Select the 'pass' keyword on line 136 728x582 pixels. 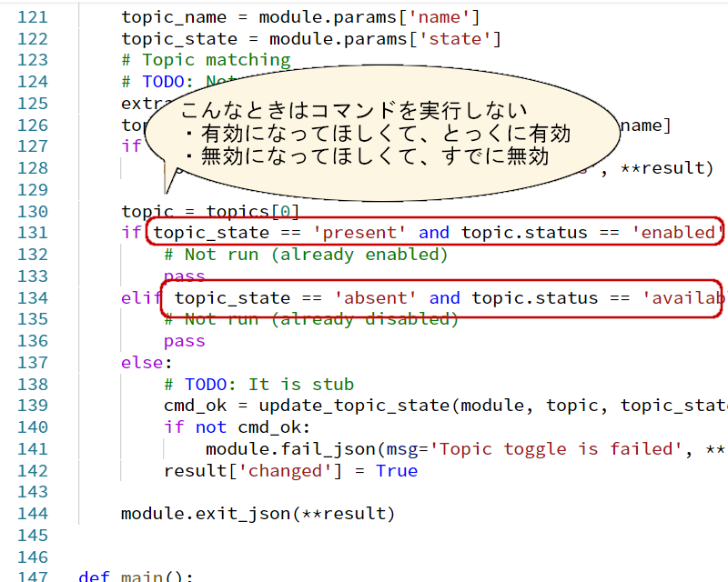pos(183,340)
